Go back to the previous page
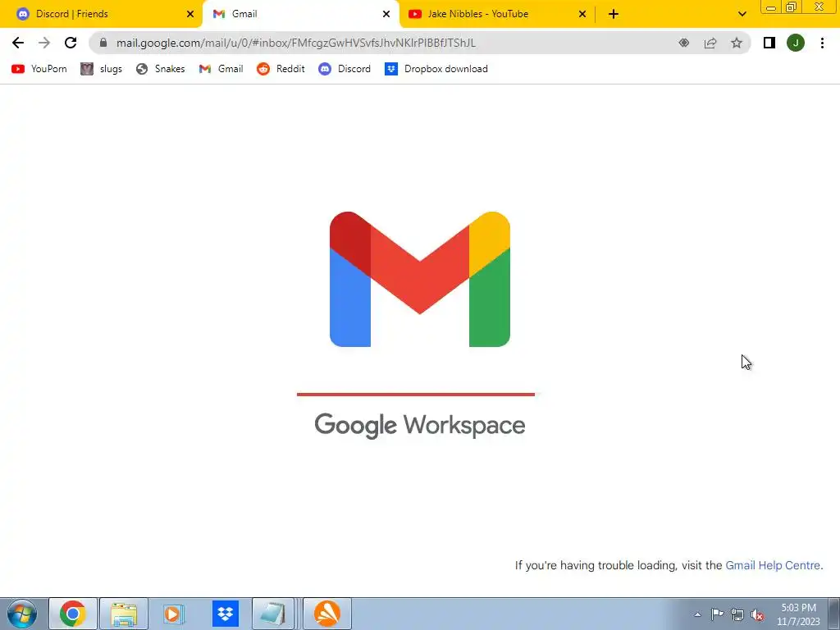 pyautogui.click(x=18, y=43)
